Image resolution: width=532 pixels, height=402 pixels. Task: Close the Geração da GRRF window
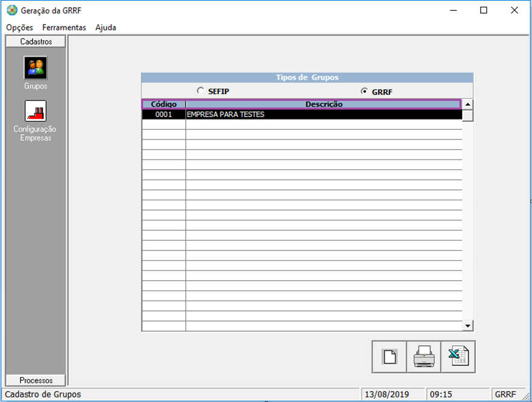click(515, 10)
